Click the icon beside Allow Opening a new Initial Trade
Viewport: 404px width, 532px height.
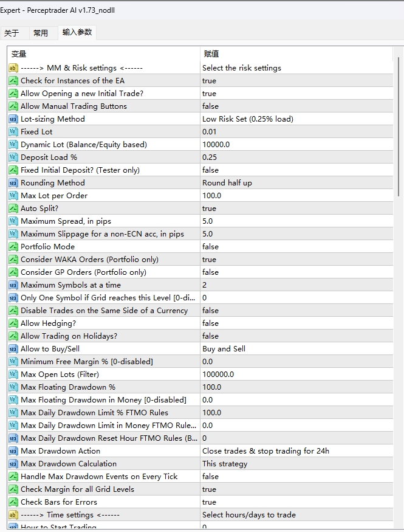[13, 93]
